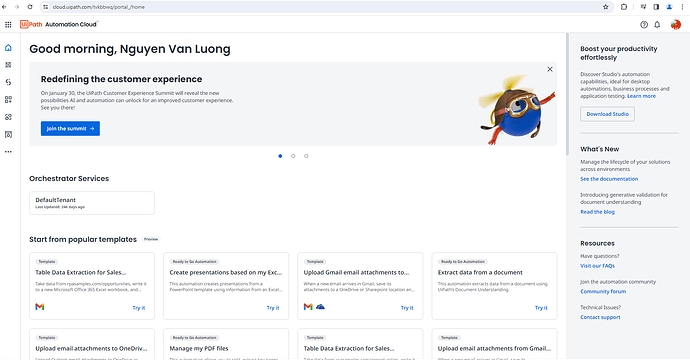Viewport: 690px width, 360px height.
Task: Try the Extract data from a document template
Action: [x=541, y=308]
